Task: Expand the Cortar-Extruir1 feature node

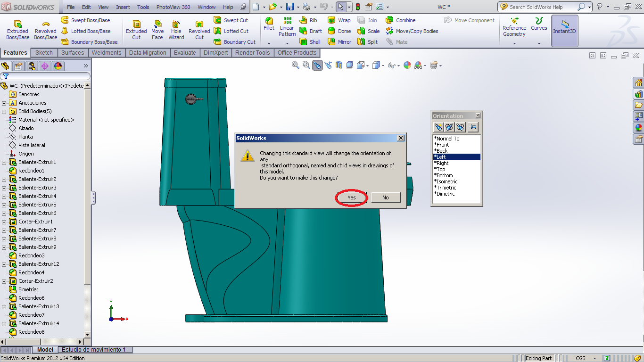Action: [4, 222]
